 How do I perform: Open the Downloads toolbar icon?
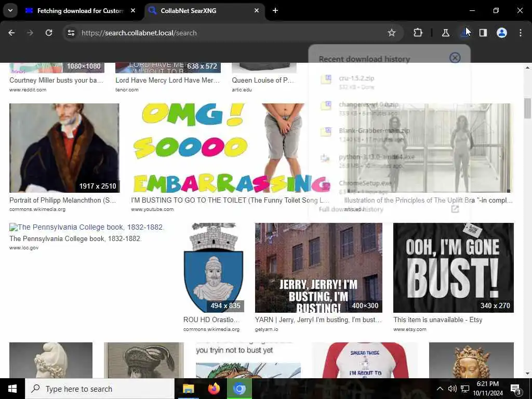click(464, 33)
